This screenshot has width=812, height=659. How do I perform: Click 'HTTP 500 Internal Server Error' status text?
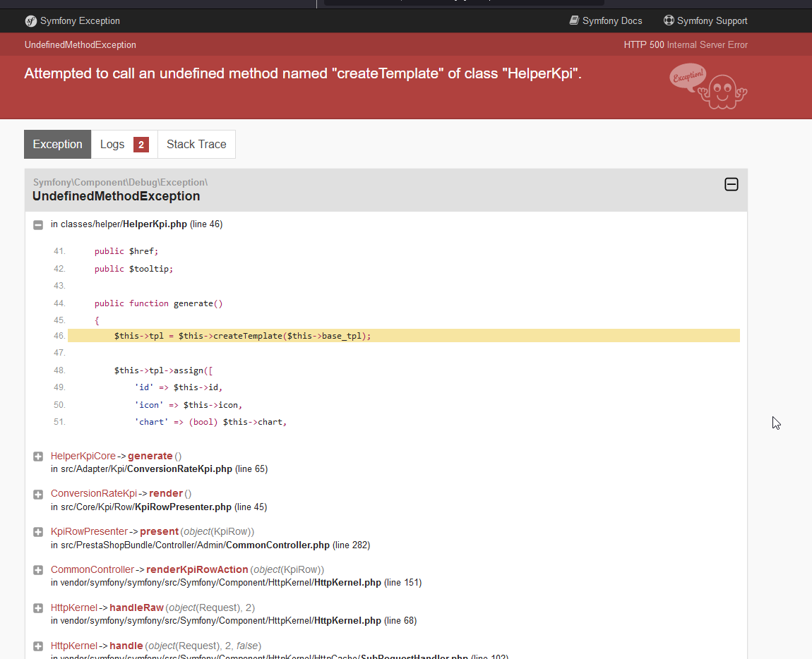pyautogui.click(x=686, y=45)
